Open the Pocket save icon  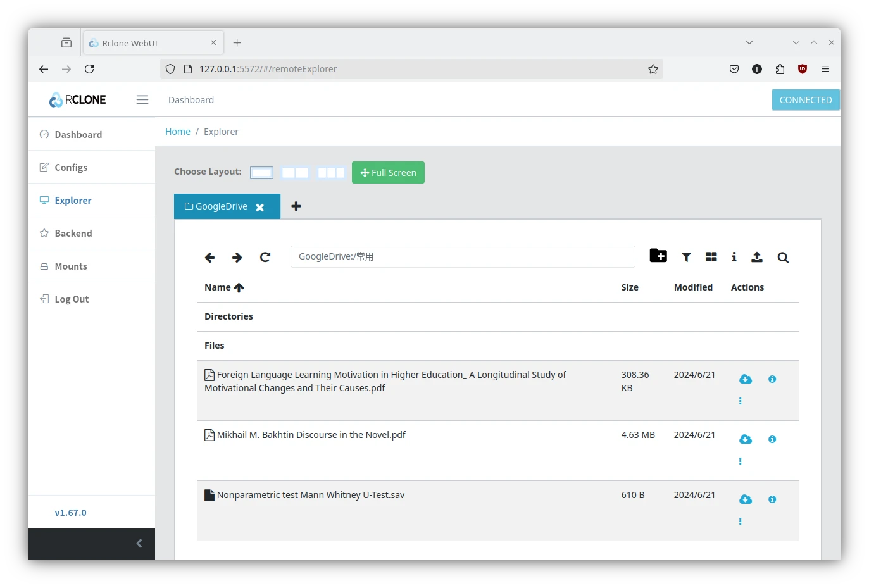point(734,69)
